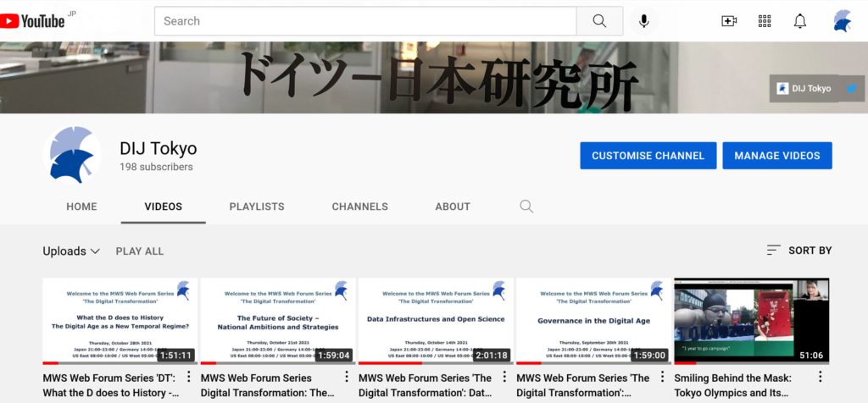Viewport: 868px width, 403px height.
Task: Click the Sort By icon
Action: tap(773, 251)
